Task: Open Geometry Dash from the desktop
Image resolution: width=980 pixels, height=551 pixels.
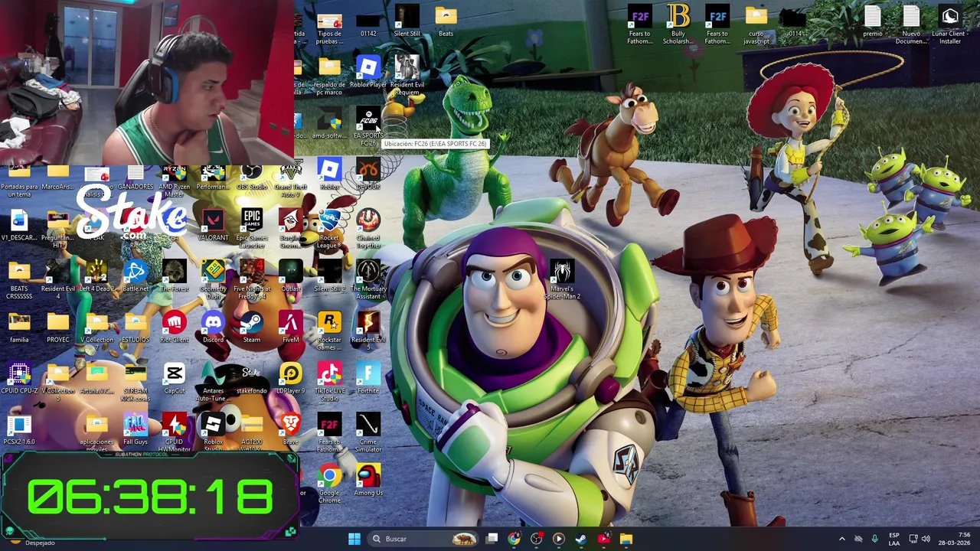Action: (213, 280)
